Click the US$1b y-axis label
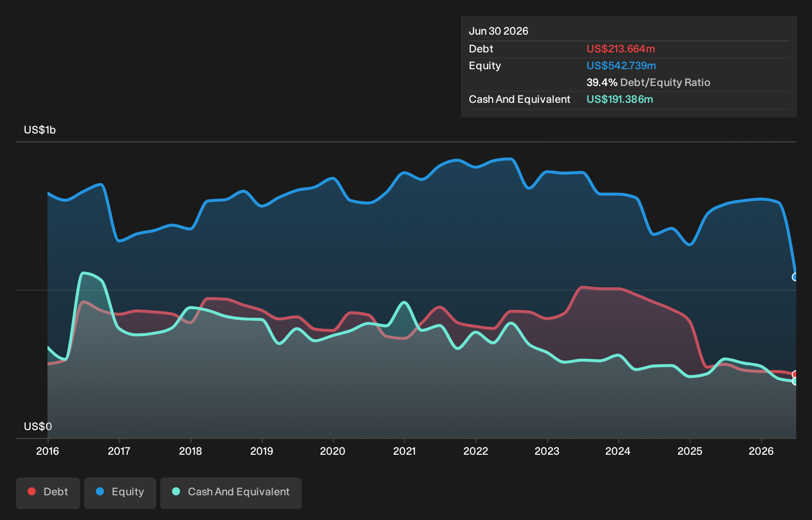Viewport: 812px width, 520px height. 40,130
